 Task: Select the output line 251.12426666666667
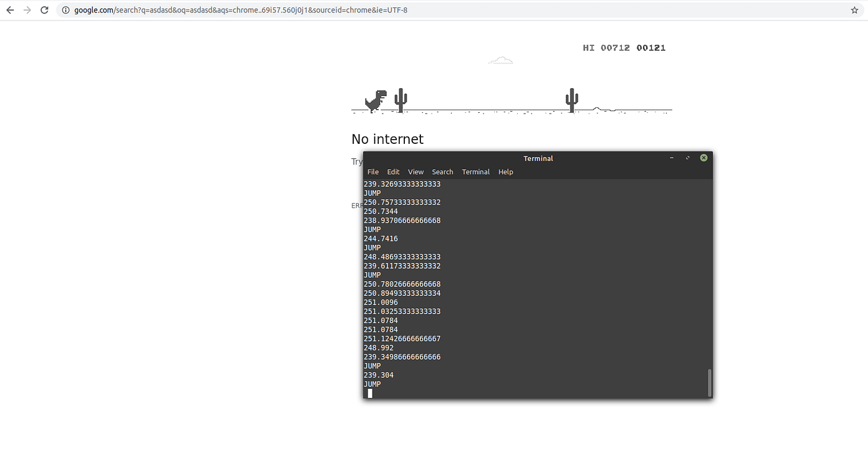click(x=402, y=339)
